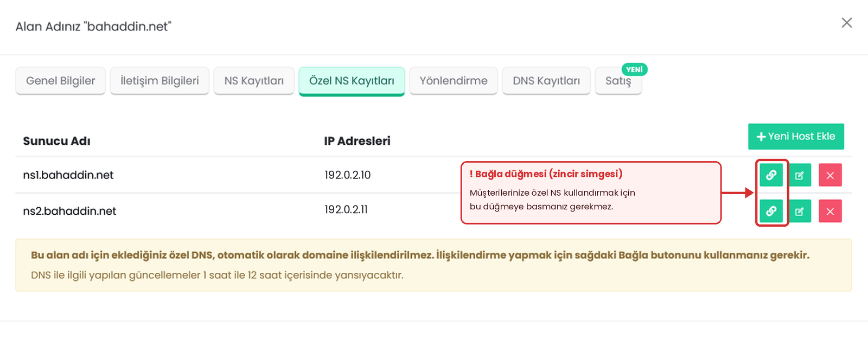Viewport: 868px width, 346px height.
Task: Switch to the İletişim Bilgileri tab
Action: coord(159,81)
